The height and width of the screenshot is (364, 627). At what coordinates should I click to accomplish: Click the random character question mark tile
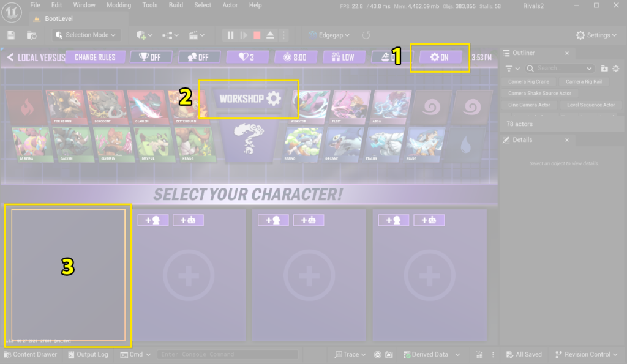(x=249, y=140)
